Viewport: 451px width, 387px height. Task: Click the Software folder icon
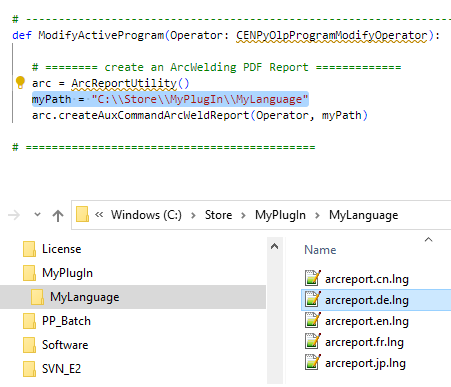pos(29,345)
